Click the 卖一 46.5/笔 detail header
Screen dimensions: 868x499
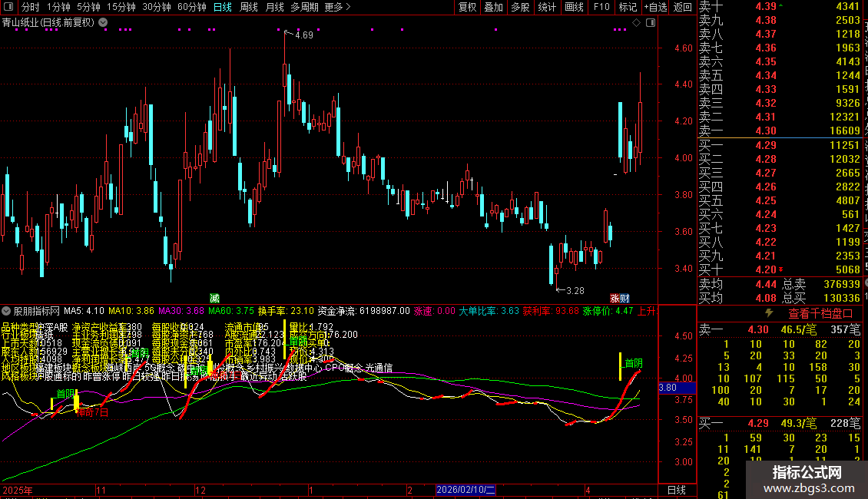pyautogui.click(x=780, y=329)
